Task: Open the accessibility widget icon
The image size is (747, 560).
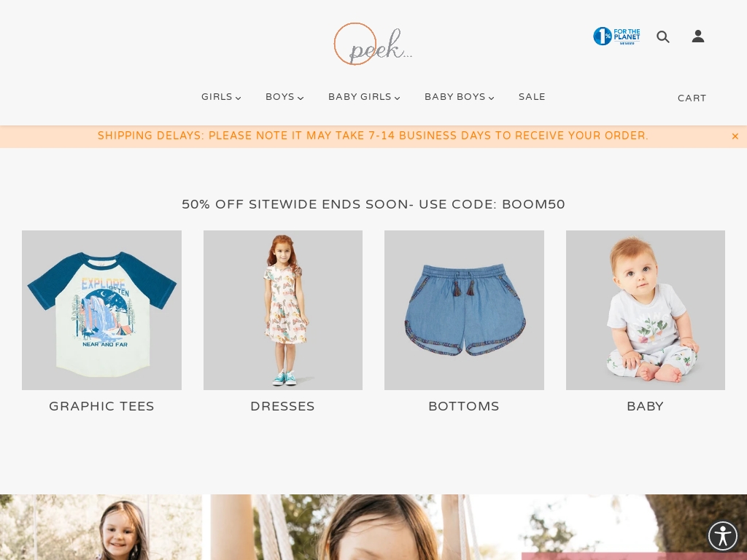Action: click(x=723, y=536)
